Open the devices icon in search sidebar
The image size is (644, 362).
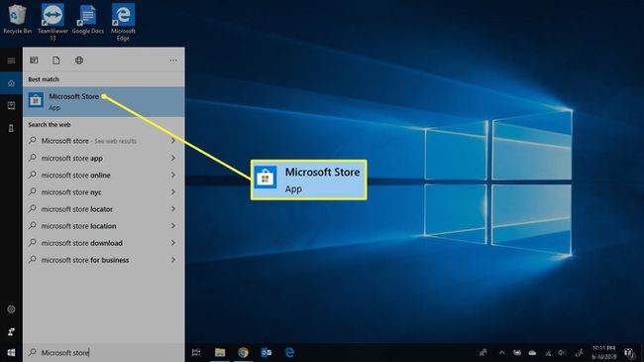click(x=11, y=128)
